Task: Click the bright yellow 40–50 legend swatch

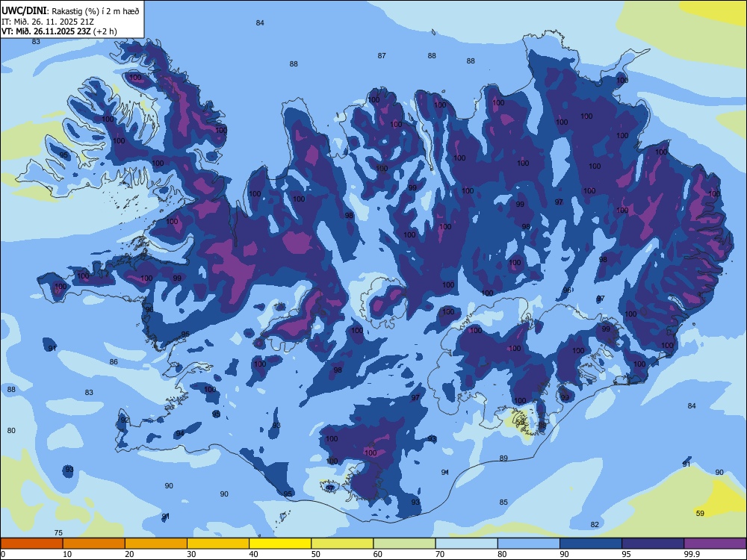Action: (280, 544)
